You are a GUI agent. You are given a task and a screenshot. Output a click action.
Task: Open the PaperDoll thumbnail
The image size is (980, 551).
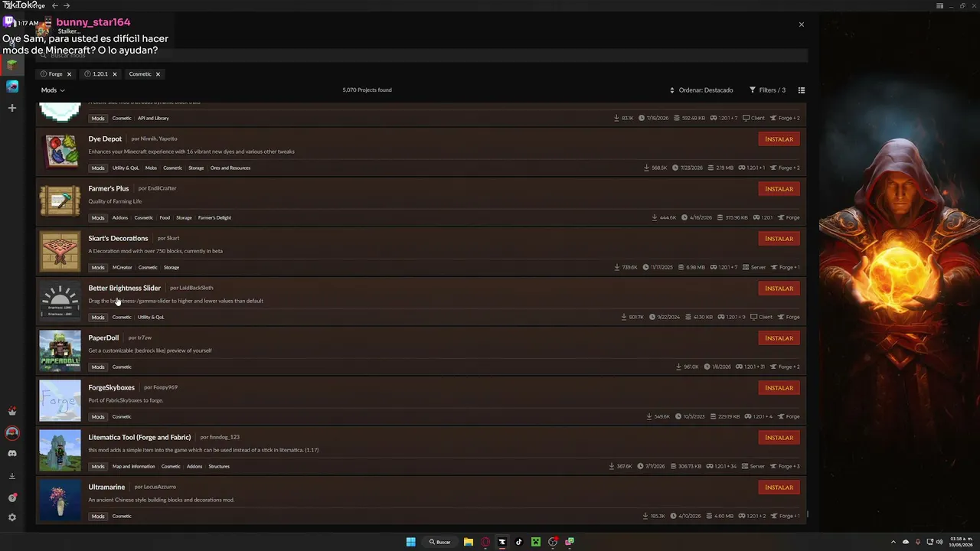pos(60,350)
